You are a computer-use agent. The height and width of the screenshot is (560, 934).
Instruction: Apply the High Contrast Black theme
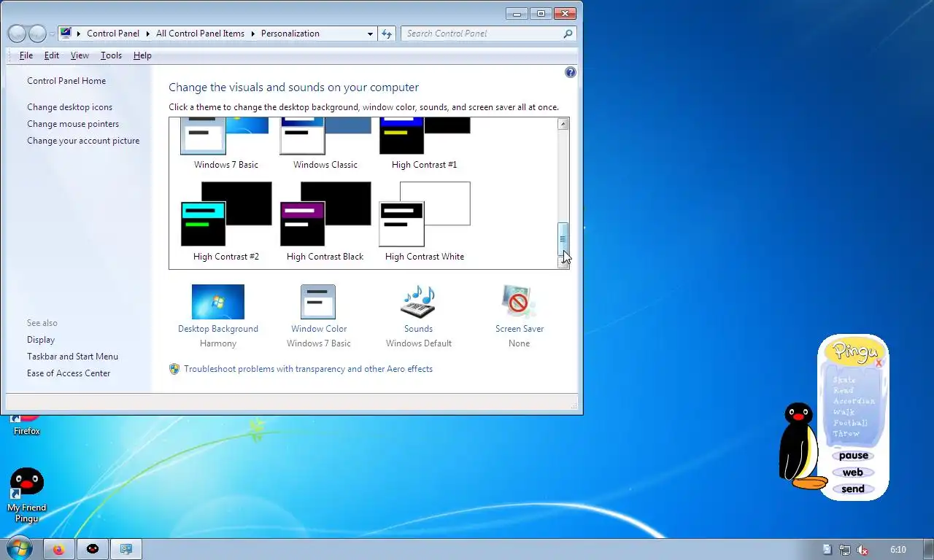(325, 214)
